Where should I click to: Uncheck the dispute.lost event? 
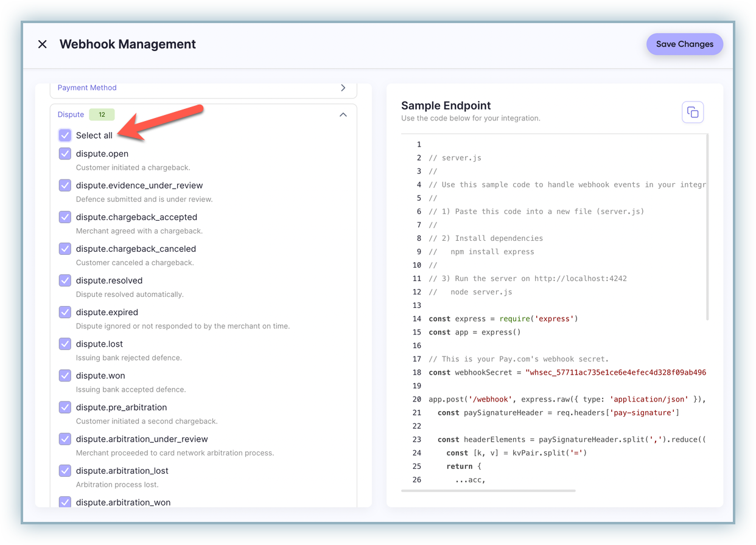coord(65,344)
